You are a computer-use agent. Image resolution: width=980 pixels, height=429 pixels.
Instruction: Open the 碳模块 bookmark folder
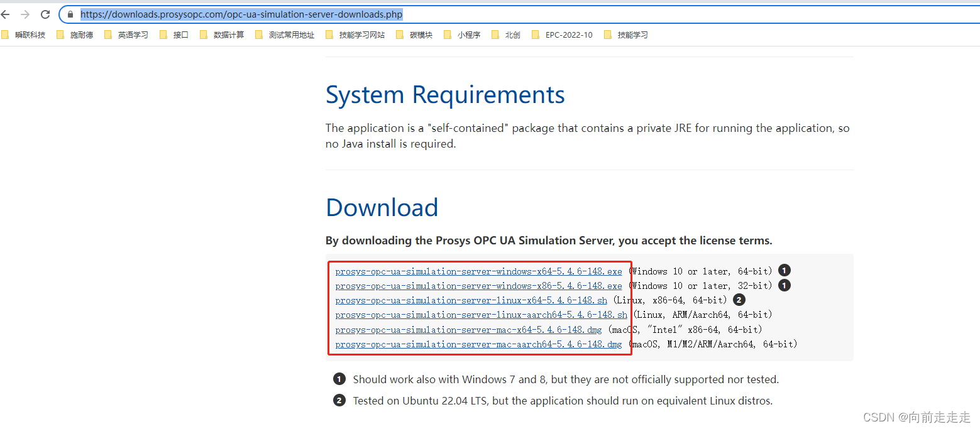tap(414, 35)
